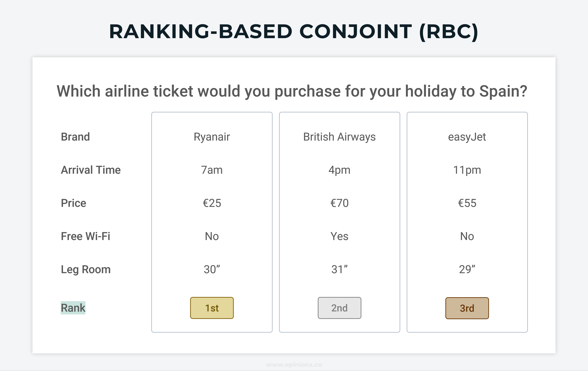
Task: Click the €55 price value
Action: [x=467, y=203]
